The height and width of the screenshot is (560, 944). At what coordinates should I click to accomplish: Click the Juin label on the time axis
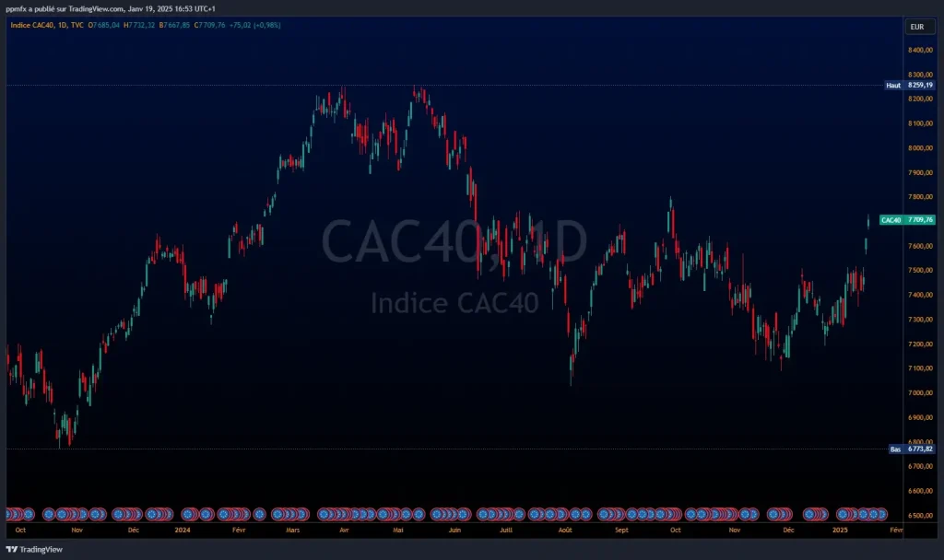coord(454,530)
